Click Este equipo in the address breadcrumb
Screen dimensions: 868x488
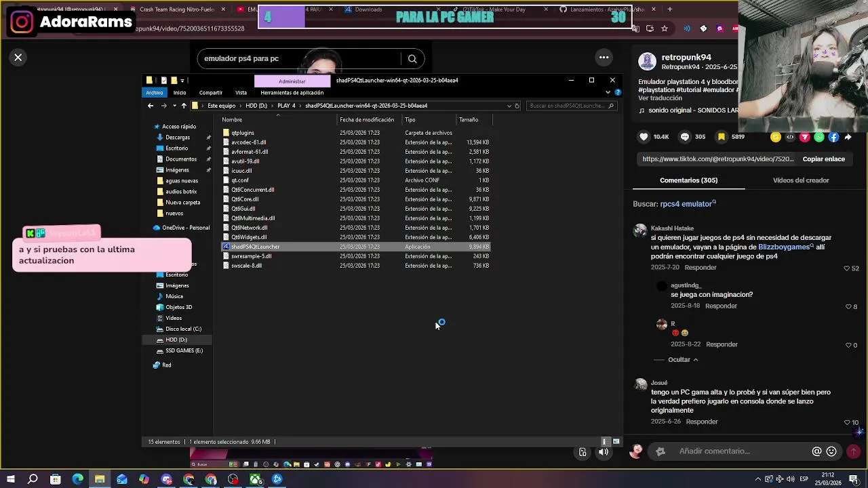[221, 106]
